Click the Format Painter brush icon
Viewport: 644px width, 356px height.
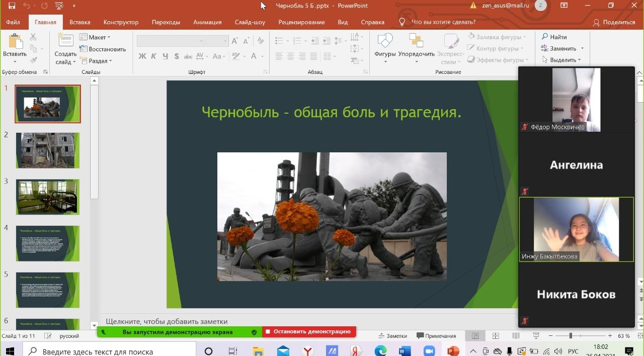point(33,60)
